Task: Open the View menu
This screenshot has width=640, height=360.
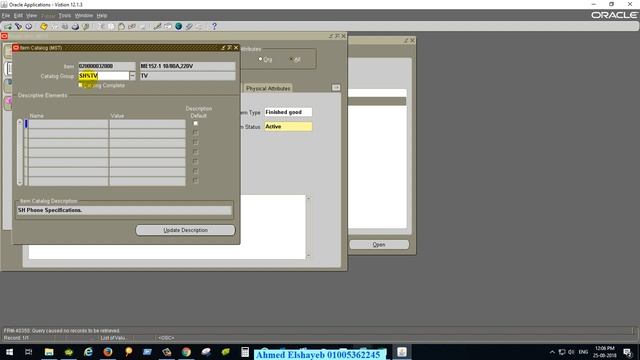Action: [x=31, y=16]
